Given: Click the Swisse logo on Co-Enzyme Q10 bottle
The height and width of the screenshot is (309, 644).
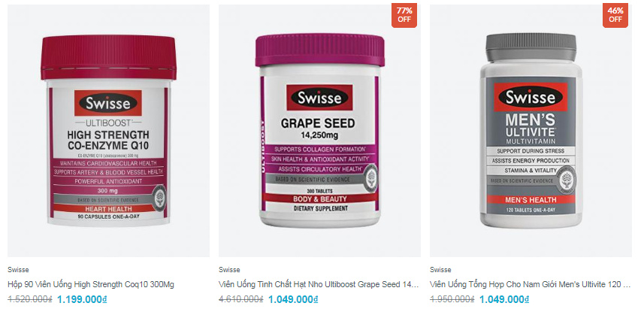Looking at the screenshot, I should coord(108,103).
